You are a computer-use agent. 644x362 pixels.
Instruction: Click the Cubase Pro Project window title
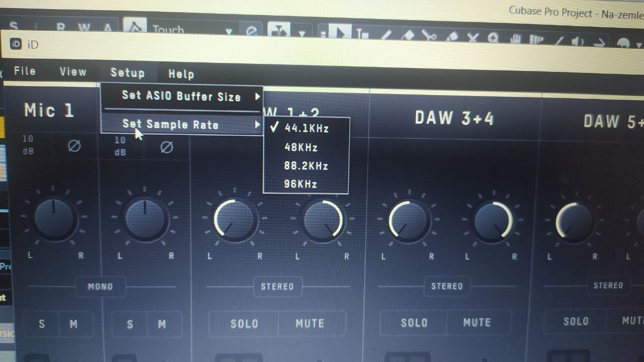tap(576, 13)
